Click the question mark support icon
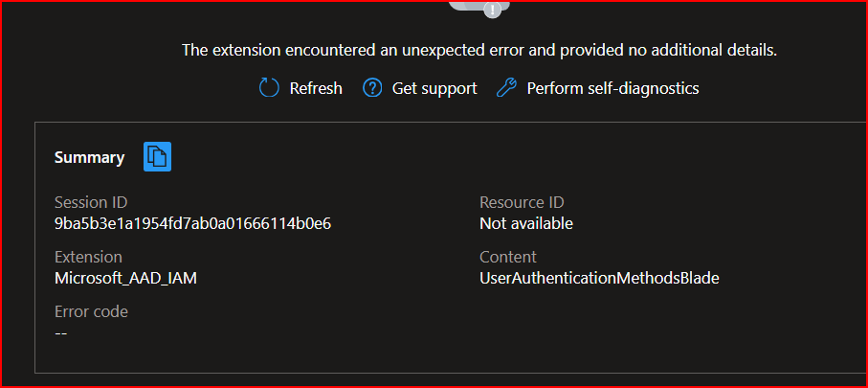Viewport: 868px width, 388px height. (x=372, y=88)
